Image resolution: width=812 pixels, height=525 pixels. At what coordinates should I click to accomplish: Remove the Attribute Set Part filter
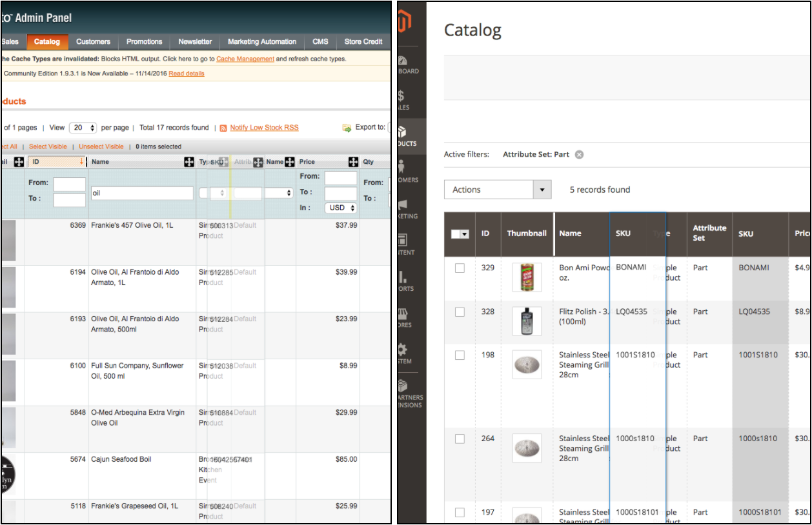pos(579,154)
